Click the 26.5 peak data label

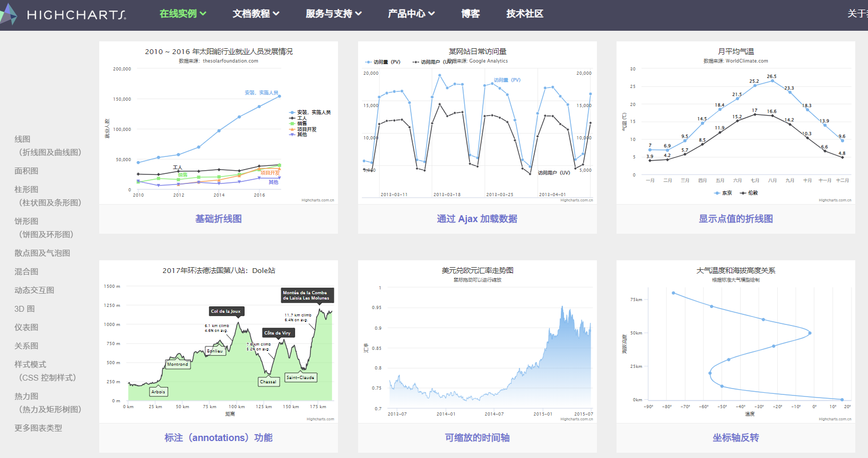(x=771, y=76)
